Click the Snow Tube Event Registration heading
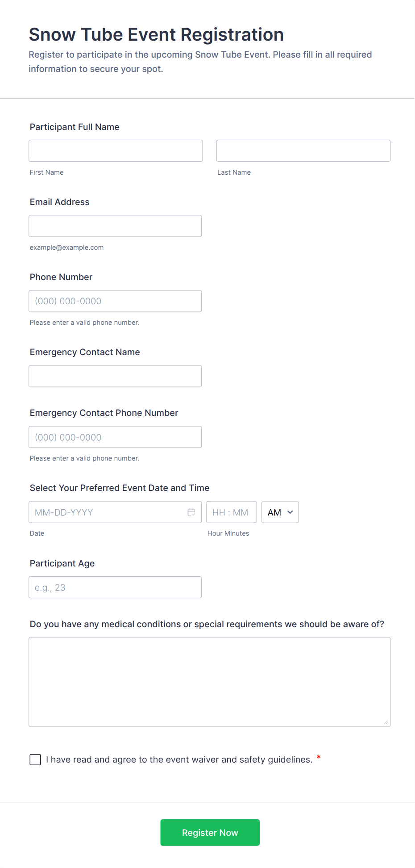The image size is (415, 868). point(156,34)
